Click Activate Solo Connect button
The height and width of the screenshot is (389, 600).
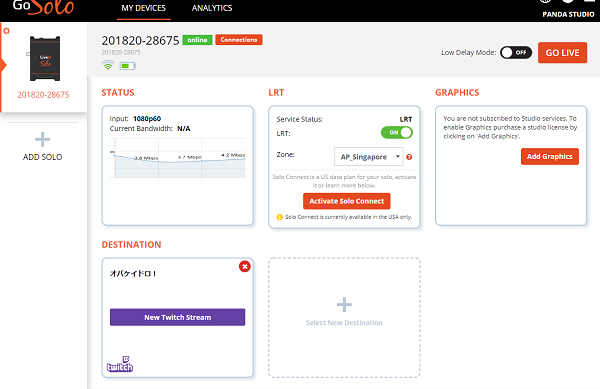(x=346, y=201)
